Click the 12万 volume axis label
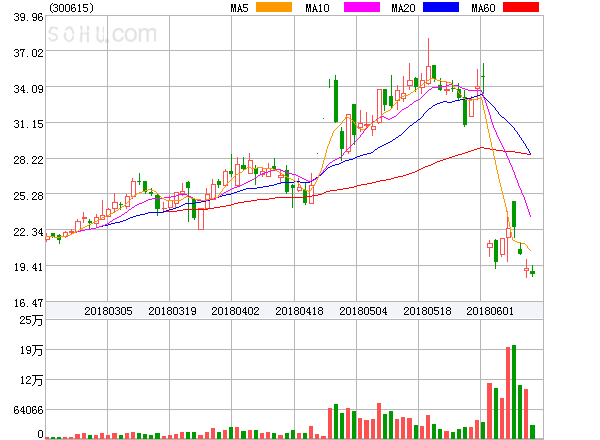Image resolution: width=600 pixels, height=440 pixels. [31, 380]
